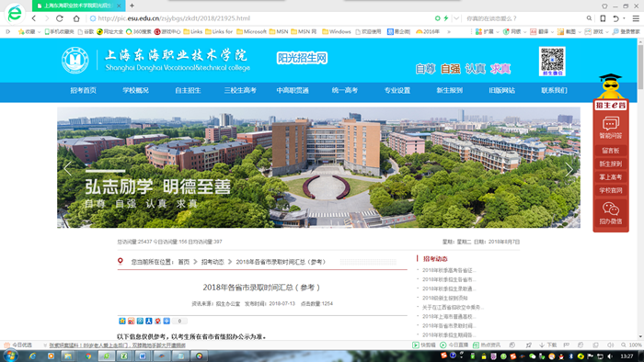Open the 截图 screenshot dropdown
Image resolution: width=644 pixels, height=362 pixels.
pyautogui.click(x=569, y=31)
